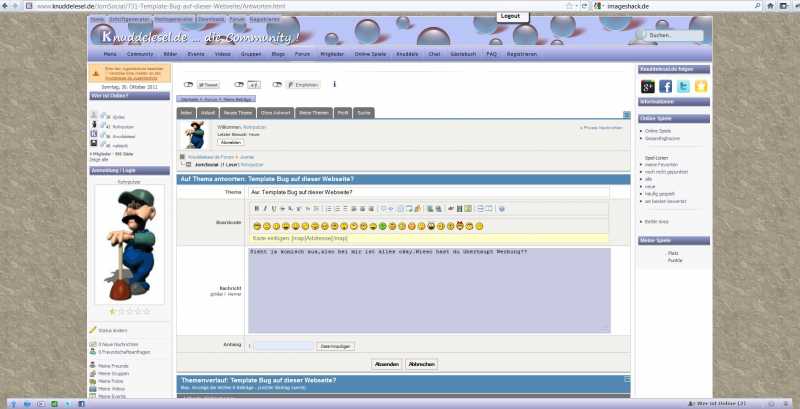800x409 pixels.
Task: Open Community in main navigation
Action: [x=140, y=54]
